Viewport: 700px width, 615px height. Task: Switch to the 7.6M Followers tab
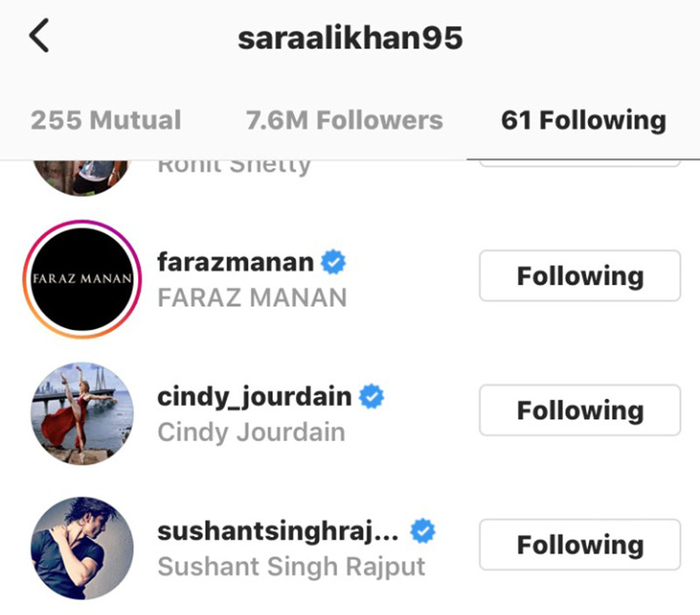click(x=344, y=120)
